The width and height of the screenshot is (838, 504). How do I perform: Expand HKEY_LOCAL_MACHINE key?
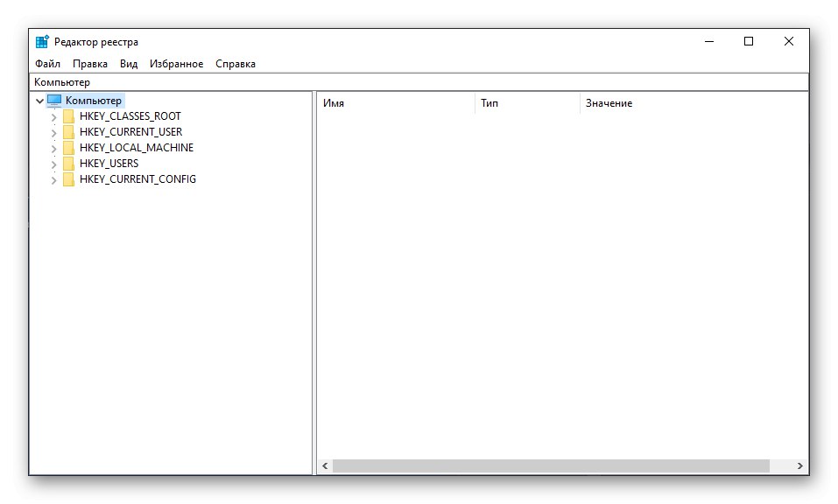[x=53, y=148]
